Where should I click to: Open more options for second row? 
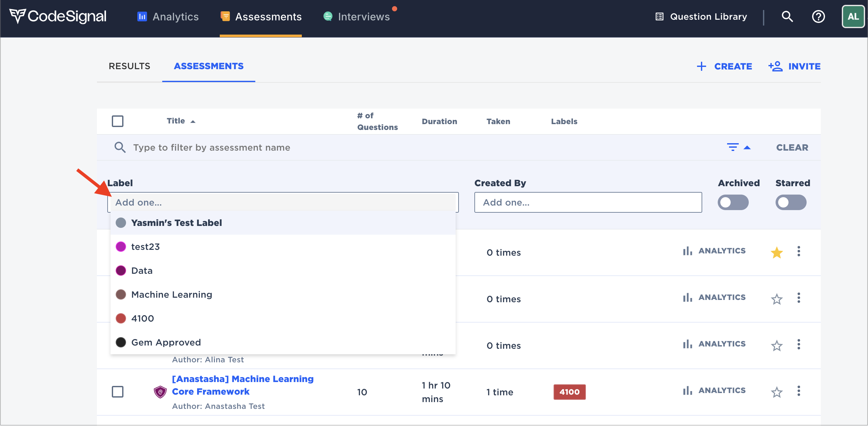pos(798,298)
